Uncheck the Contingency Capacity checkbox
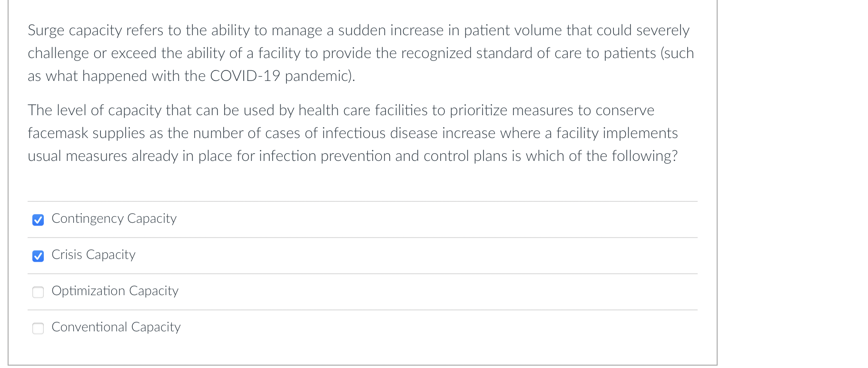Viewport: 868px width, 368px height. 38,219
